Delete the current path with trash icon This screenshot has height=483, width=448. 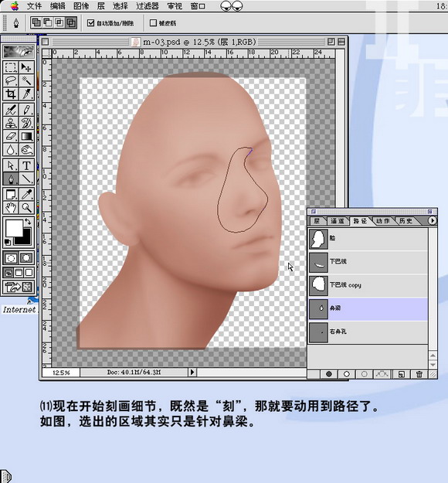click(419, 374)
